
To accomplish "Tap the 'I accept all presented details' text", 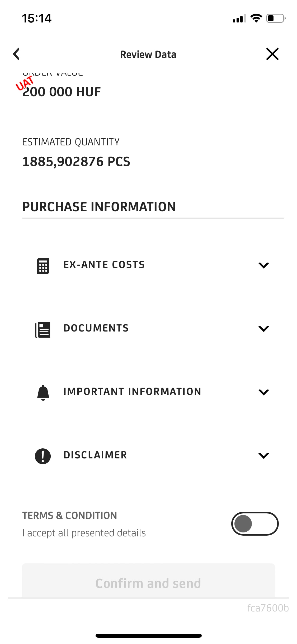I will pyautogui.click(x=84, y=533).
